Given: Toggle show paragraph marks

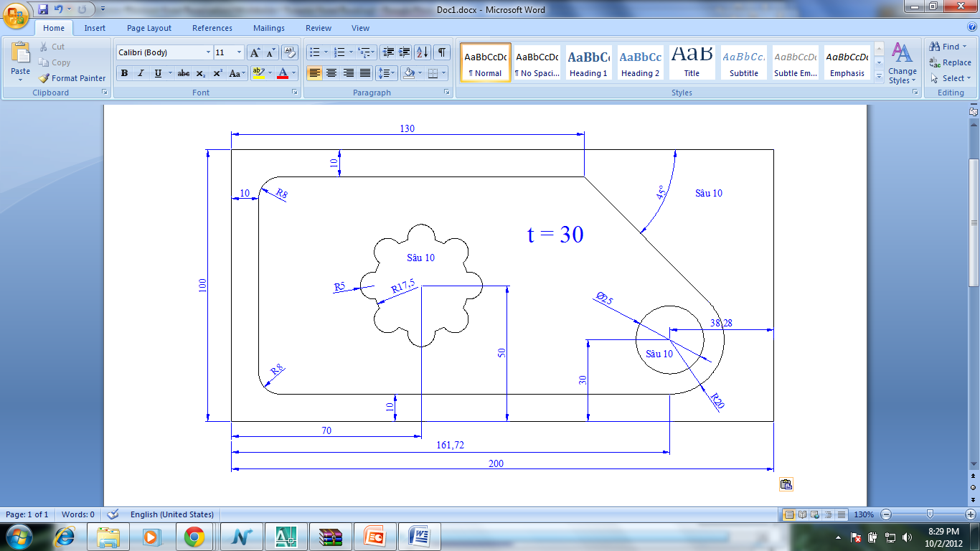Looking at the screenshot, I should [442, 52].
